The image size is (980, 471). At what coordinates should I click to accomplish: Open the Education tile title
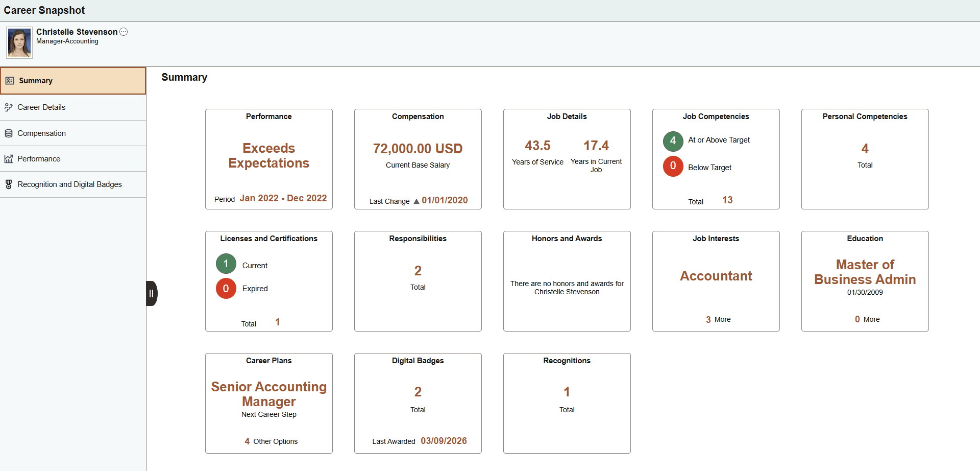pyautogui.click(x=865, y=239)
